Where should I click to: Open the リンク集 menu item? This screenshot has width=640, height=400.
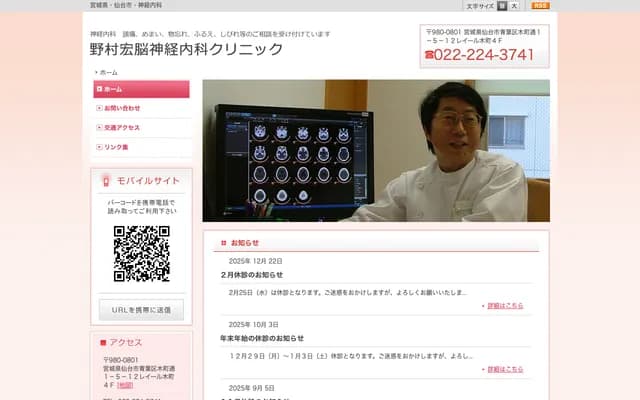[141, 147]
